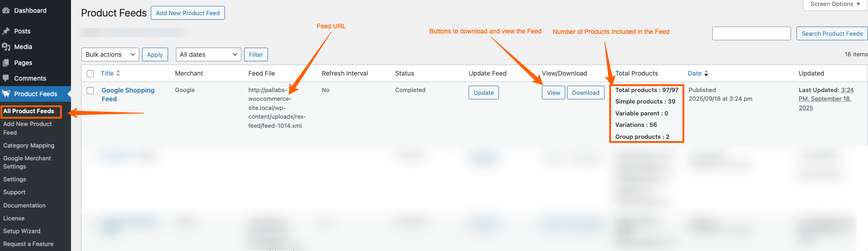Click the Product Feeds cart icon
This screenshot has height=251, width=868.
tap(6, 94)
